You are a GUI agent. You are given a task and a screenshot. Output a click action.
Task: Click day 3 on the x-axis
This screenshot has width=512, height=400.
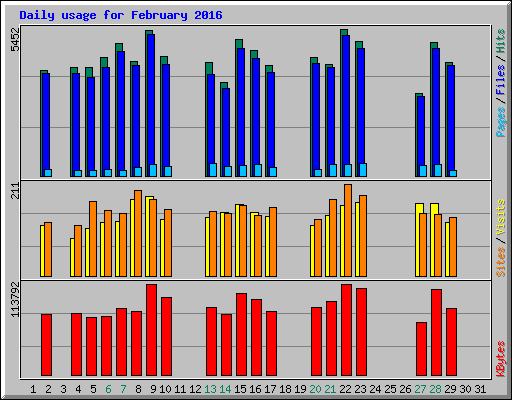[x=63, y=389]
